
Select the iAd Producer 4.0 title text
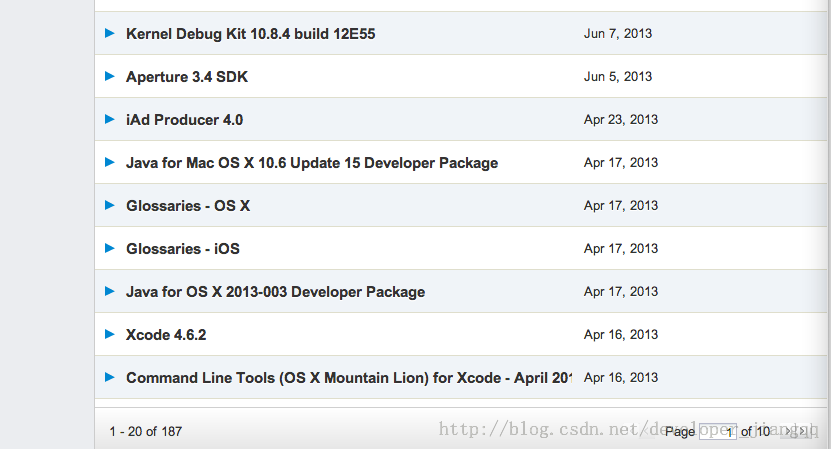(x=184, y=120)
